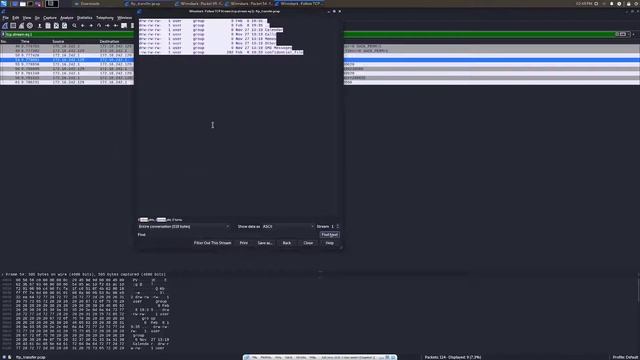
Task: Open the Entire conversation dropdown
Action: [x=184, y=227]
